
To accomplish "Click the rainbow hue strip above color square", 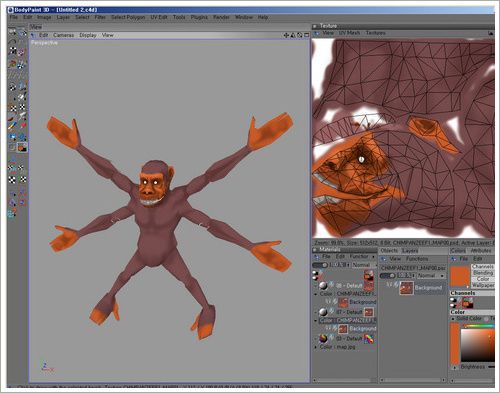I will click(478, 326).
